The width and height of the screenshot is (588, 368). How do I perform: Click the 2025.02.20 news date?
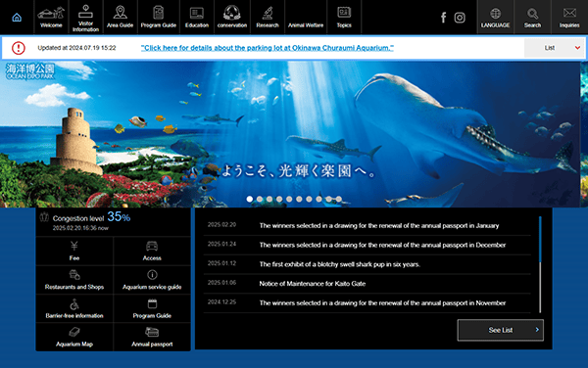click(x=221, y=225)
